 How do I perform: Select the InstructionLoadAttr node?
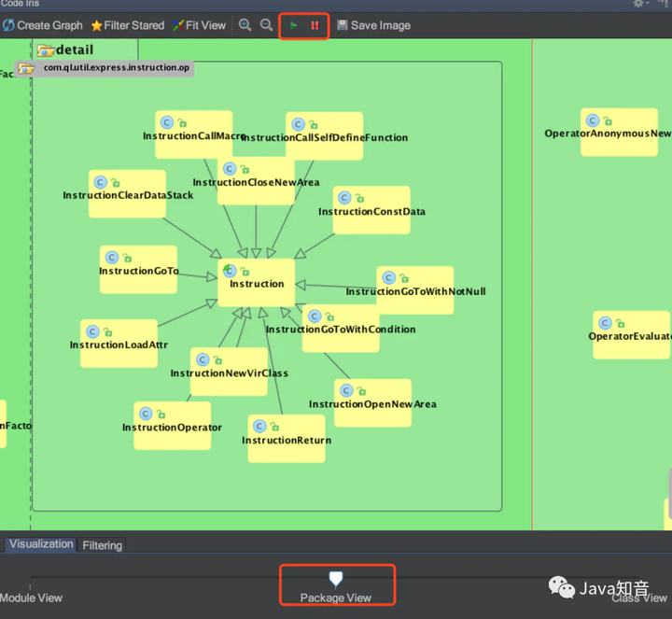[119, 344]
